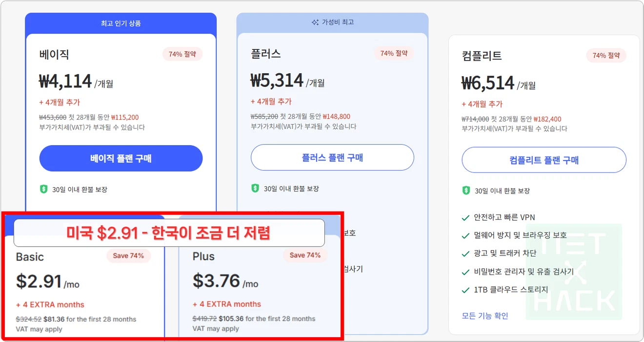644x342 pixels.
Task: Click the checkmark beside 멀웨어 방지 및 브라우징 보호
Action: [465, 235]
